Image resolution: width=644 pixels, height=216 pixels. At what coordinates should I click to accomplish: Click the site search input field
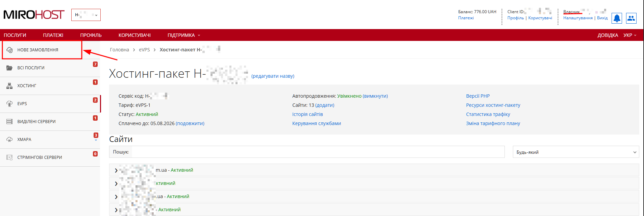318,152
